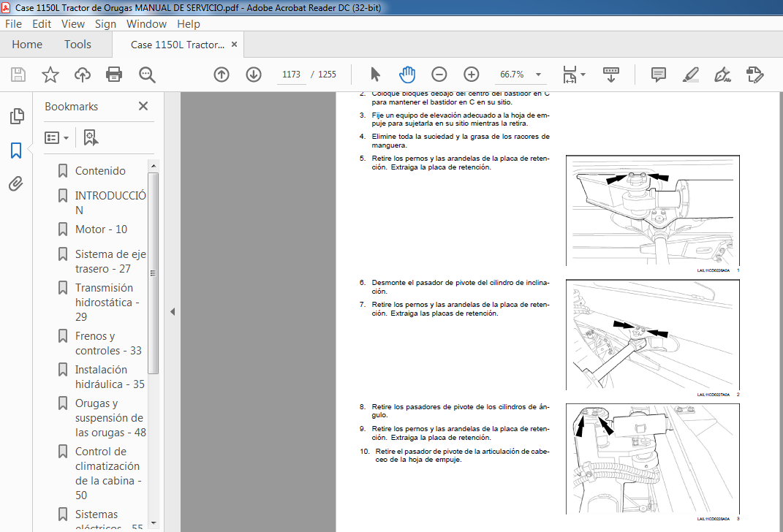This screenshot has width=783, height=532.
Task: Open the File menu
Action: [13, 24]
